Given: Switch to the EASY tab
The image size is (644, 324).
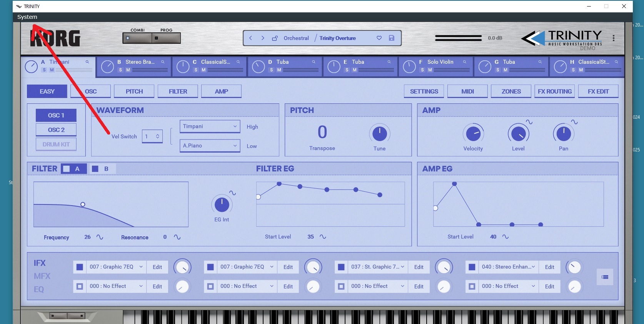Looking at the screenshot, I should point(47,91).
